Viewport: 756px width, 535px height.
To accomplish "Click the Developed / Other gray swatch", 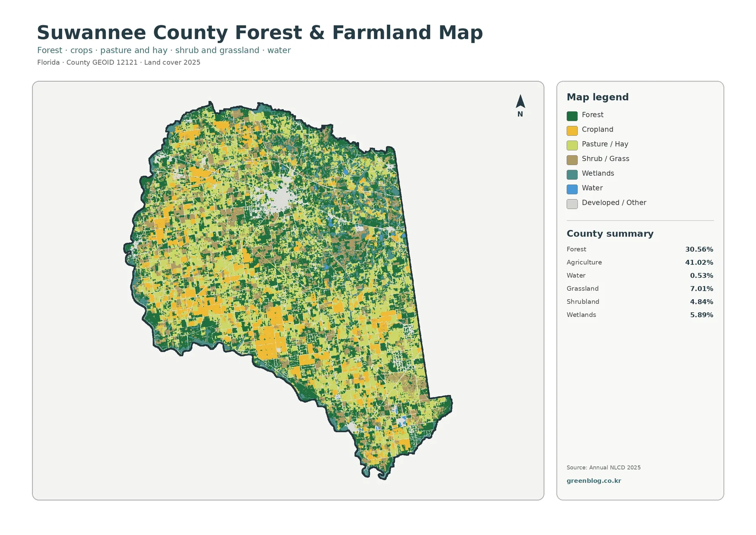I will click(x=572, y=204).
